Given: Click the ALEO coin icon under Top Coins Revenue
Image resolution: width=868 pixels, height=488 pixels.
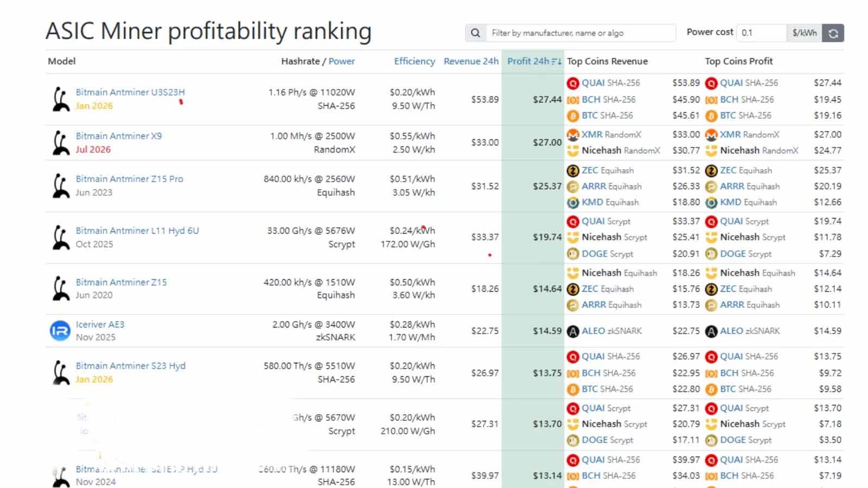Looking at the screenshot, I should 573,331.
